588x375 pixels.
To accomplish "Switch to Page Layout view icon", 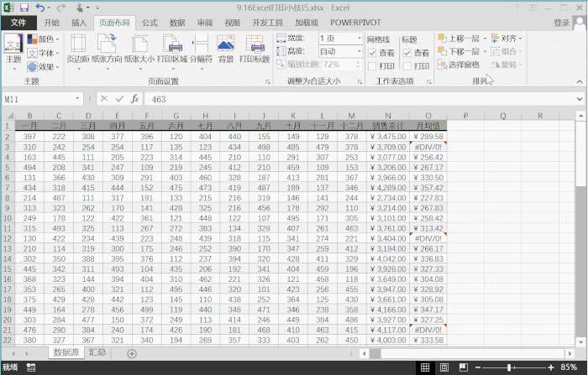I will (444, 367).
